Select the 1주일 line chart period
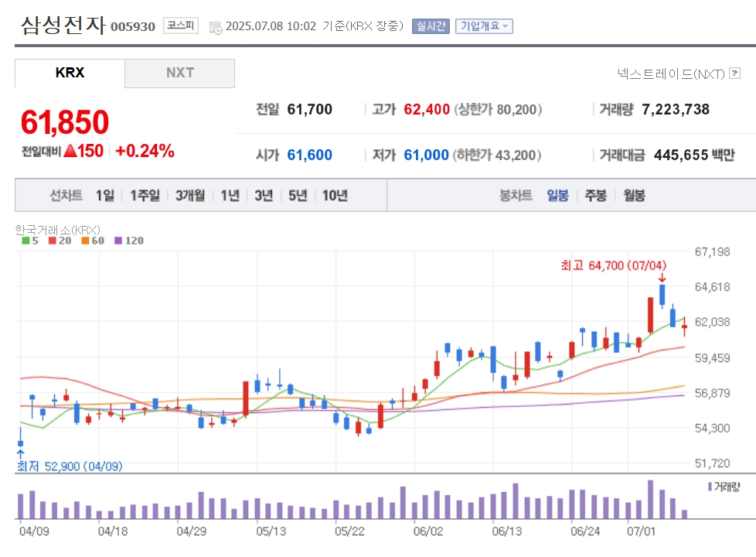The height and width of the screenshot is (557, 756). coord(145,196)
